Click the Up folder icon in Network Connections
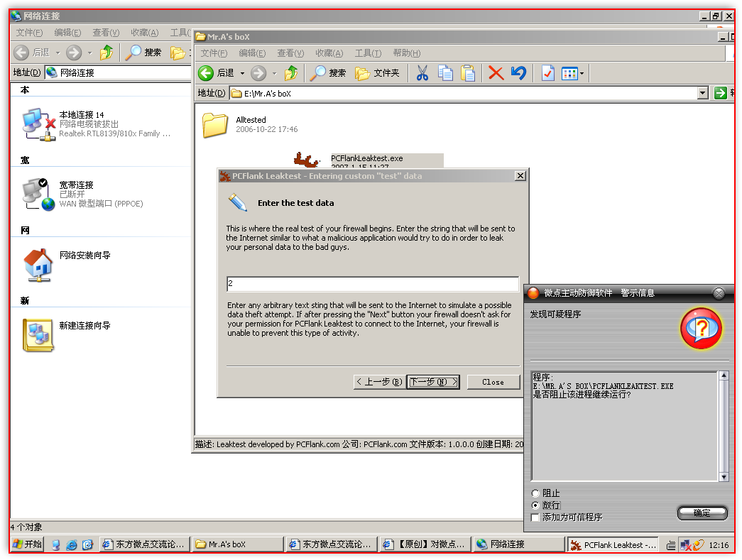742x560 pixels. (x=107, y=53)
